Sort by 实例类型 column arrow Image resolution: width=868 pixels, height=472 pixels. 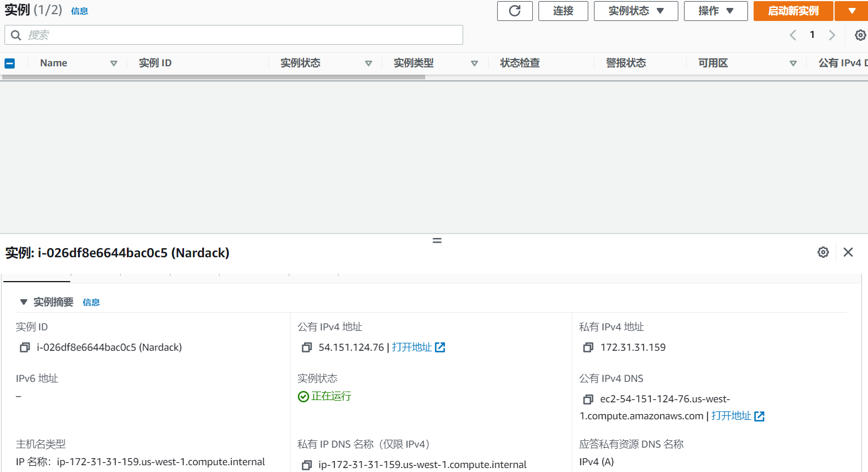pos(474,63)
